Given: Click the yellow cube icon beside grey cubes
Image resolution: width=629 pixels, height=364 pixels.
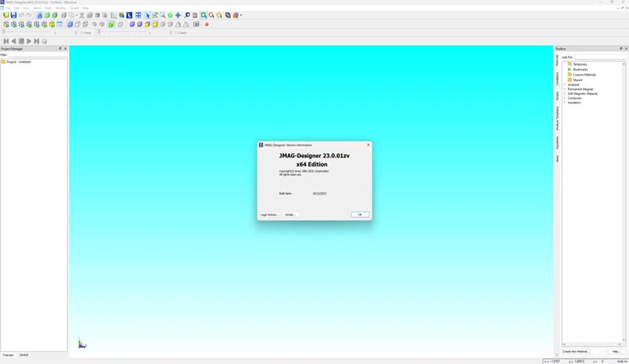Looking at the screenshot, I should [x=155, y=25].
